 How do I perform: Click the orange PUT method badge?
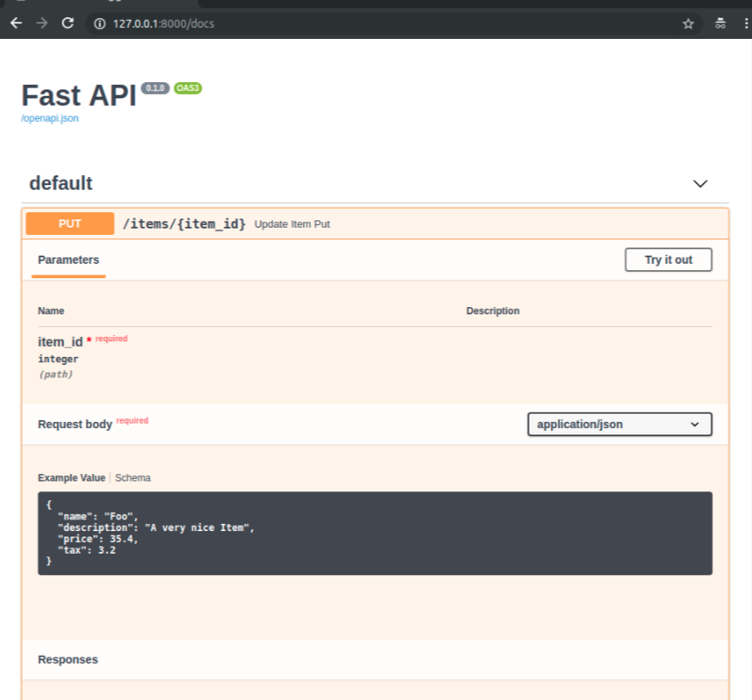tap(70, 224)
